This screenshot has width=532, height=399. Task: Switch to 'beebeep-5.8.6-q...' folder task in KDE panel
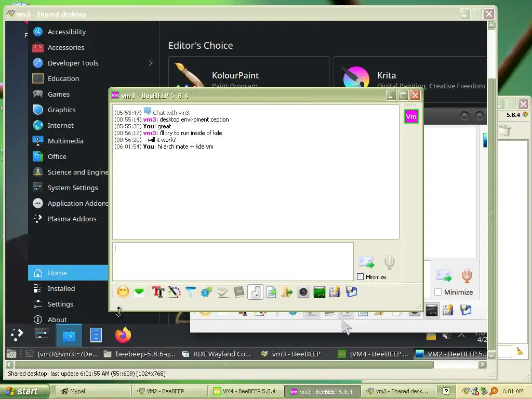click(x=140, y=354)
